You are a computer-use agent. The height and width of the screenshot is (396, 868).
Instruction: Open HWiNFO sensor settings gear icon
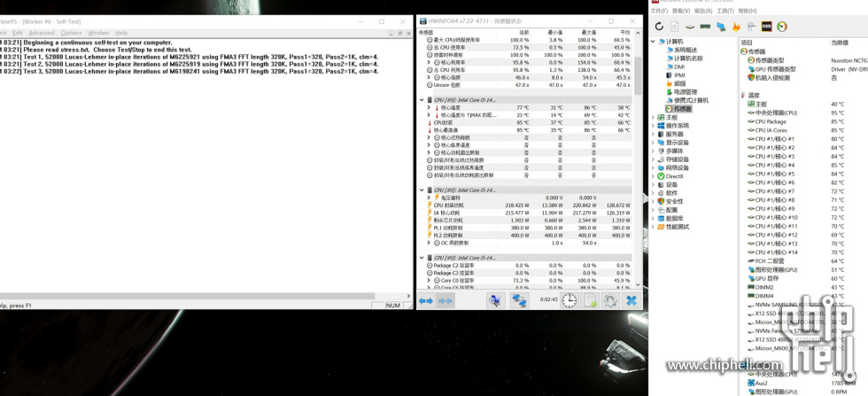click(610, 300)
